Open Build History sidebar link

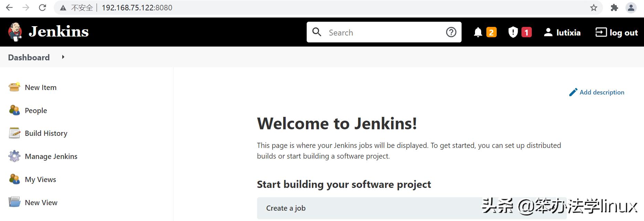pyautogui.click(x=46, y=133)
